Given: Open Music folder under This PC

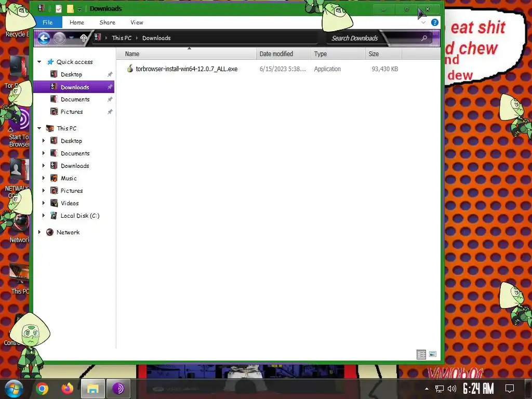Looking at the screenshot, I should [x=69, y=178].
